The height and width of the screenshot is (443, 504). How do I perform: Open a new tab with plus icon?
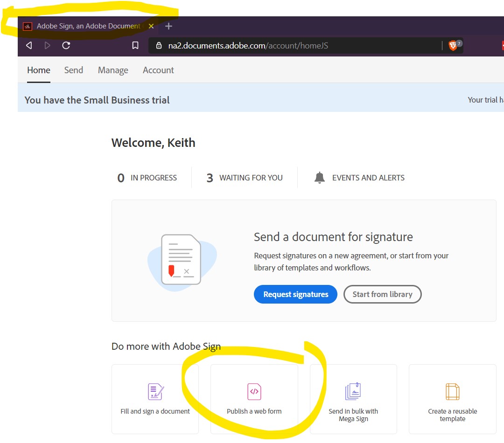tap(168, 26)
